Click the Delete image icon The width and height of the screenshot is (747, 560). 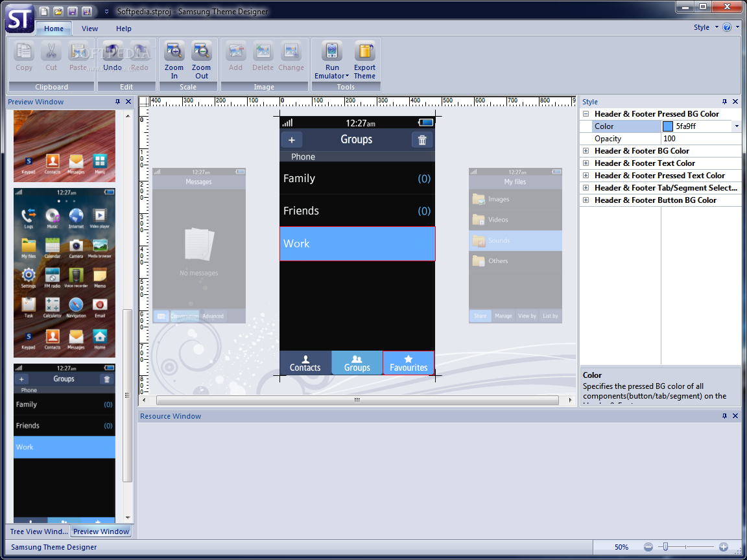(x=263, y=51)
